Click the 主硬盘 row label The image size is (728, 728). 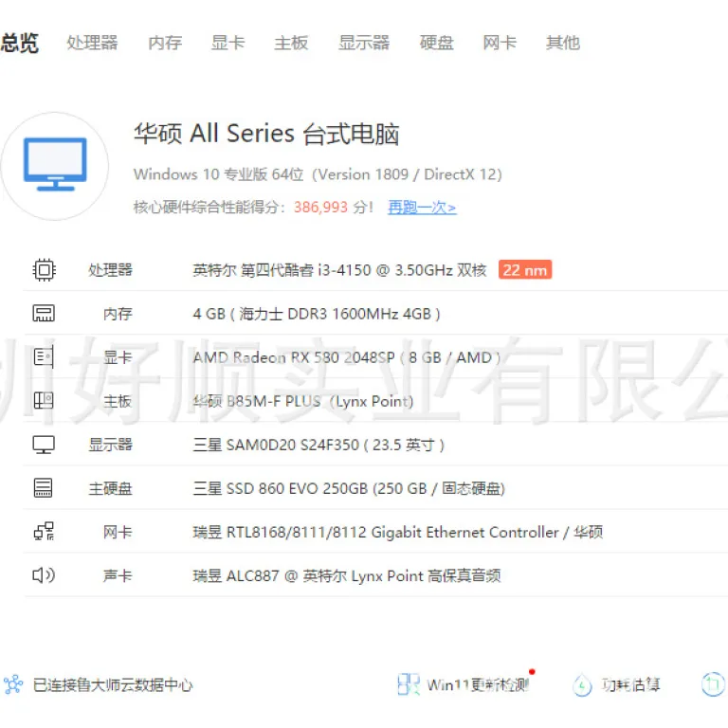pos(111,488)
